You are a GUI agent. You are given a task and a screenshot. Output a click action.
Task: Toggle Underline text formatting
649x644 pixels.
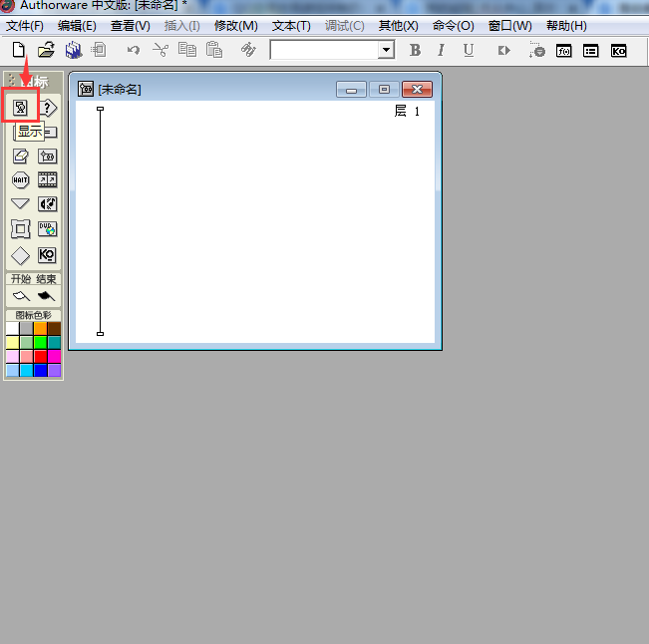(x=469, y=51)
